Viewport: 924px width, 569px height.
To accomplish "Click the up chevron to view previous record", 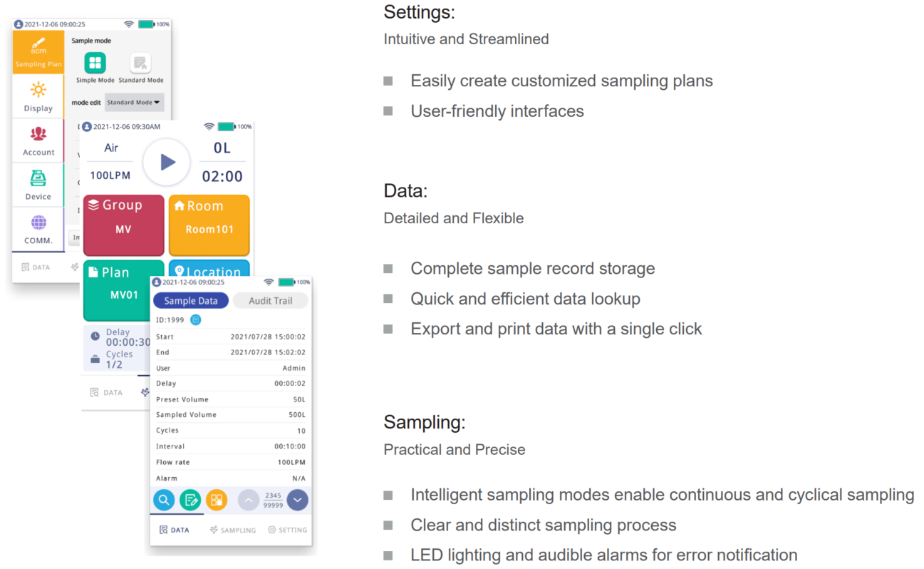I will pyautogui.click(x=248, y=500).
